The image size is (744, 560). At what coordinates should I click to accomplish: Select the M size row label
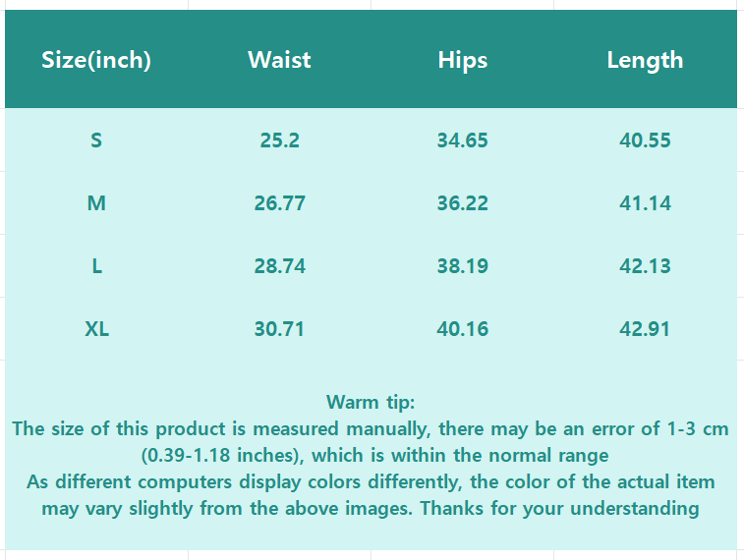tap(96, 203)
